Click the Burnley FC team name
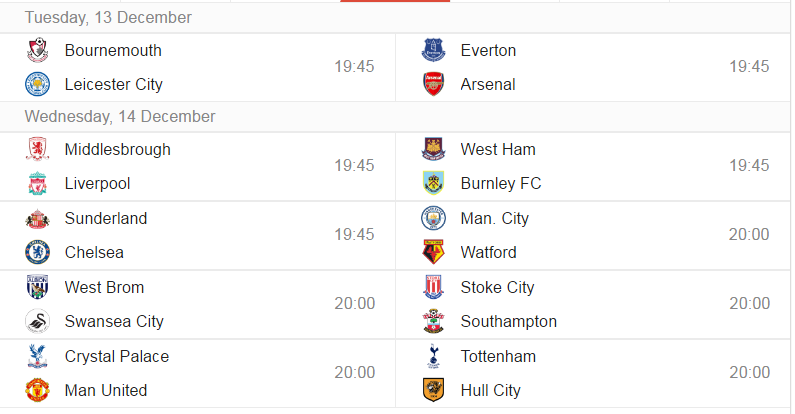The height and width of the screenshot is (414, 795). point(501,183)
